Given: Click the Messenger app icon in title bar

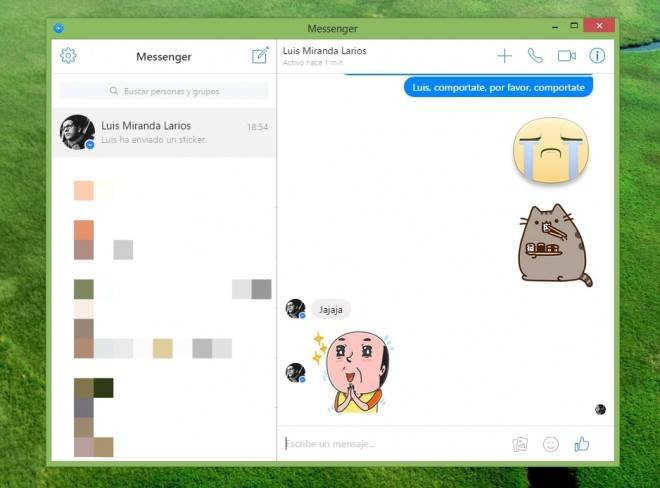Looking at the screenshot, I should pos(59,28).
